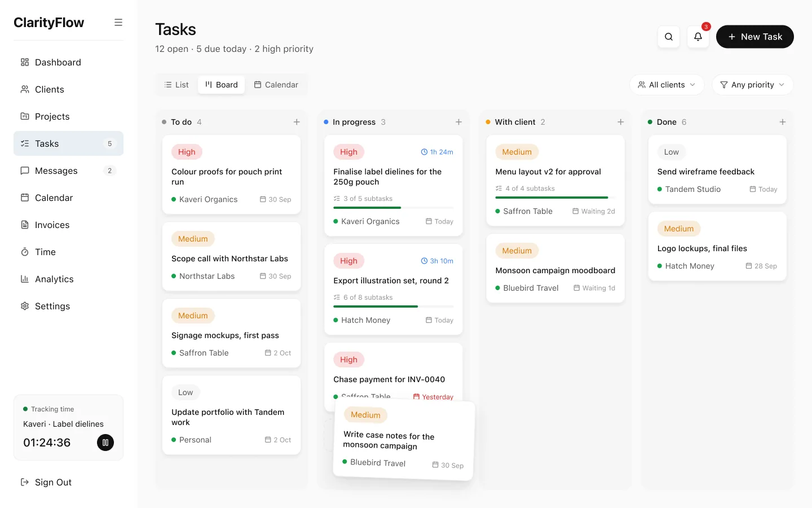Open Invoices in the sidebar
812x508 pixels.
(x=68, y=225)
